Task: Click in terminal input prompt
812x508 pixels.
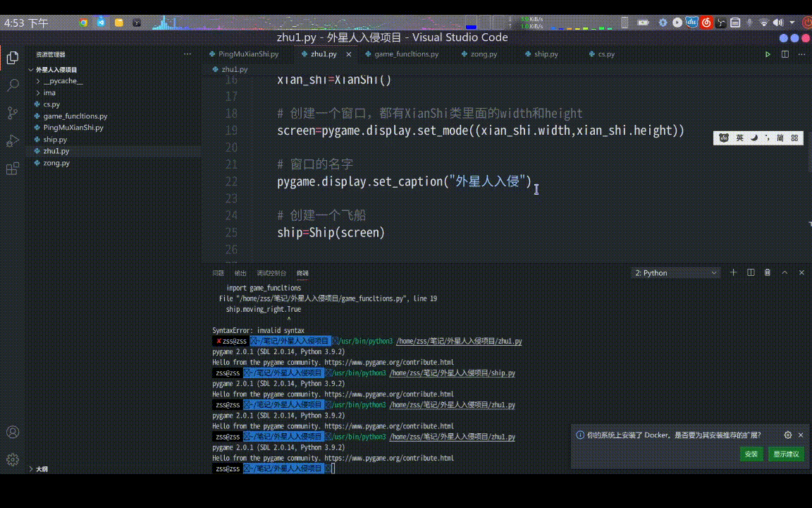Action: (333, 468)
